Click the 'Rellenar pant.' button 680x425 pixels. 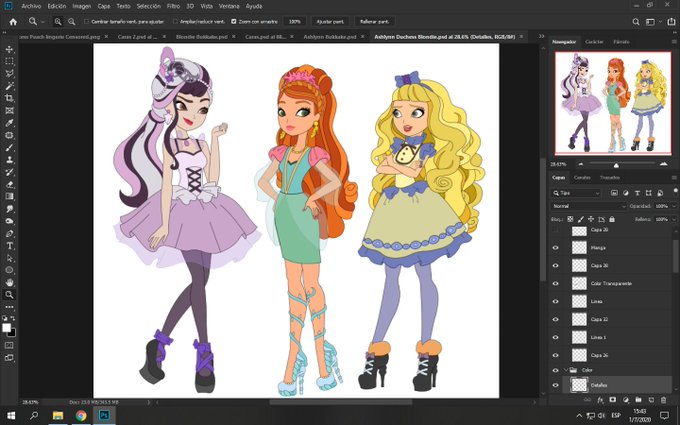[x=375, y=21]
